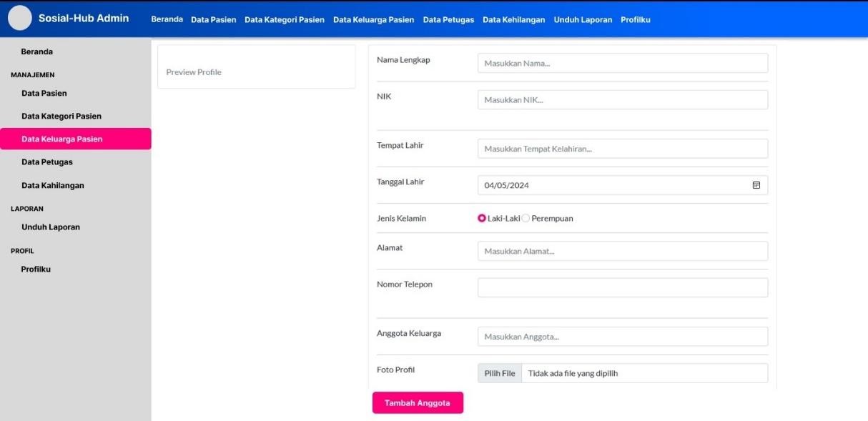
Task: Select the Perempuan radio button
Action: point(526,218)
